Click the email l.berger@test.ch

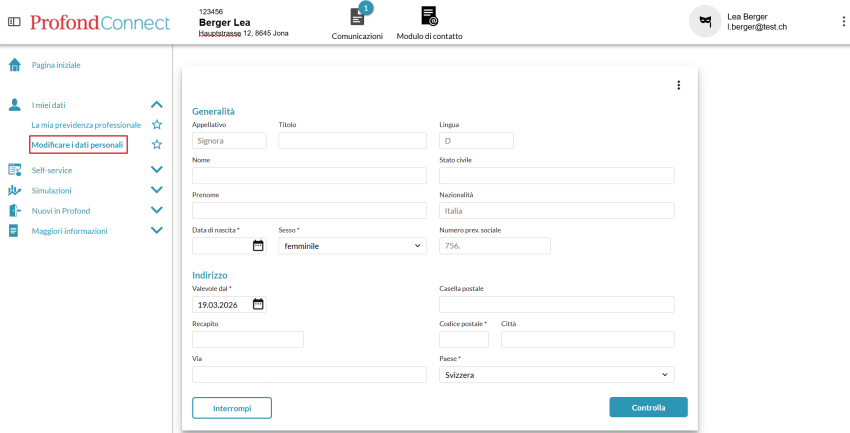click(757, 27)
